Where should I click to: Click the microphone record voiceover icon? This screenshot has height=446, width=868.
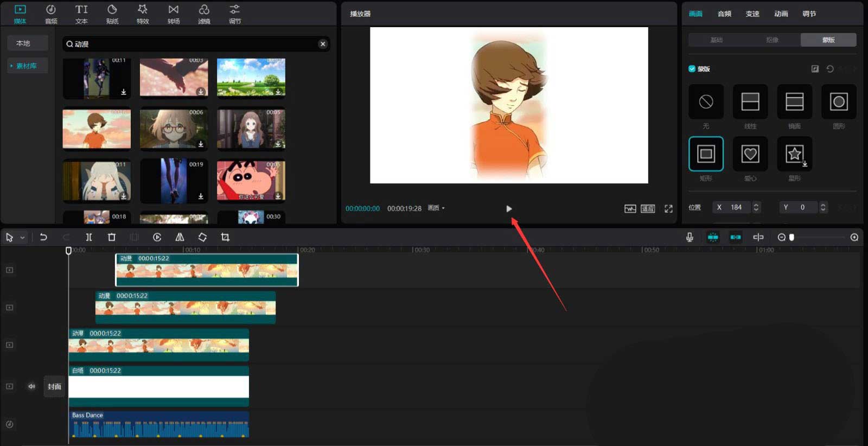(x=690, y=237)
